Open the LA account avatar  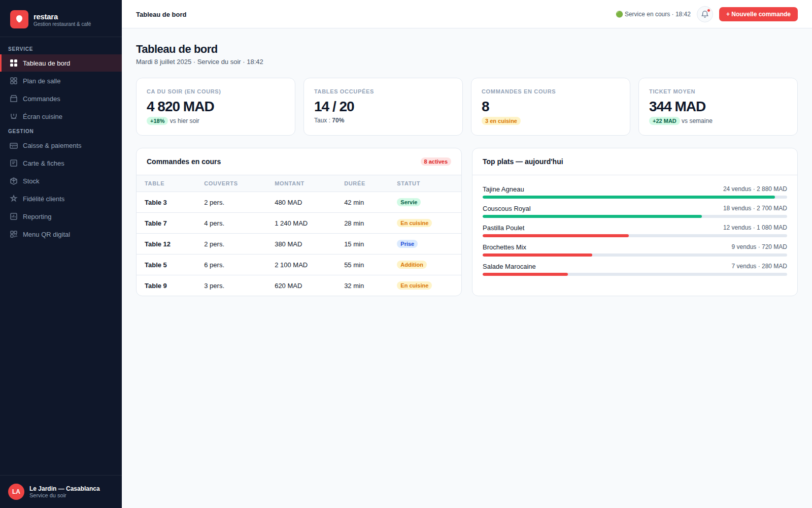[x=16, y=492]
